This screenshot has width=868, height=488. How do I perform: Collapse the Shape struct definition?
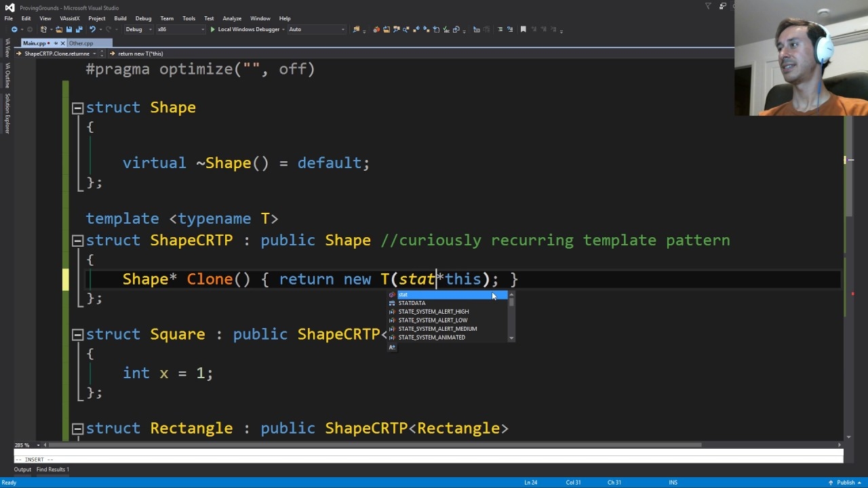[x=77, y=107]
